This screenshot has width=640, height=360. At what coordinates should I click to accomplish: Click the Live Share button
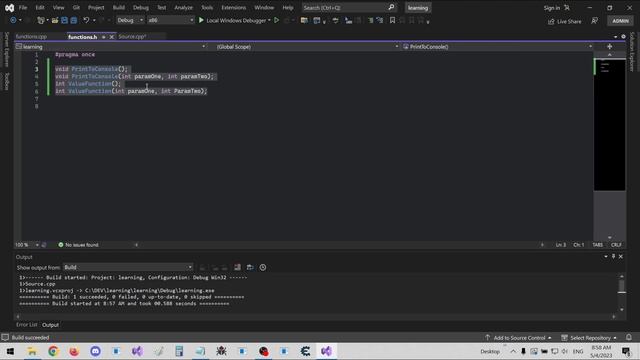tap(565, 21)
